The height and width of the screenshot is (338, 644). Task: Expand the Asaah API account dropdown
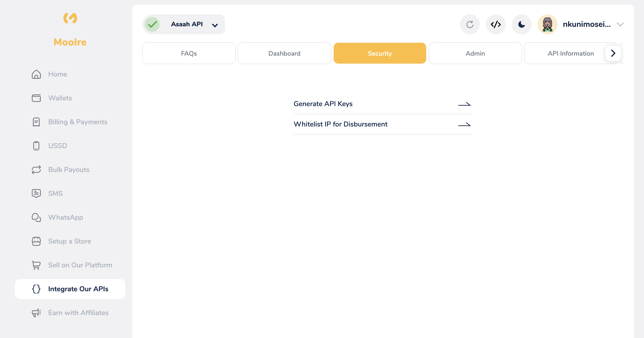point(184,24)
